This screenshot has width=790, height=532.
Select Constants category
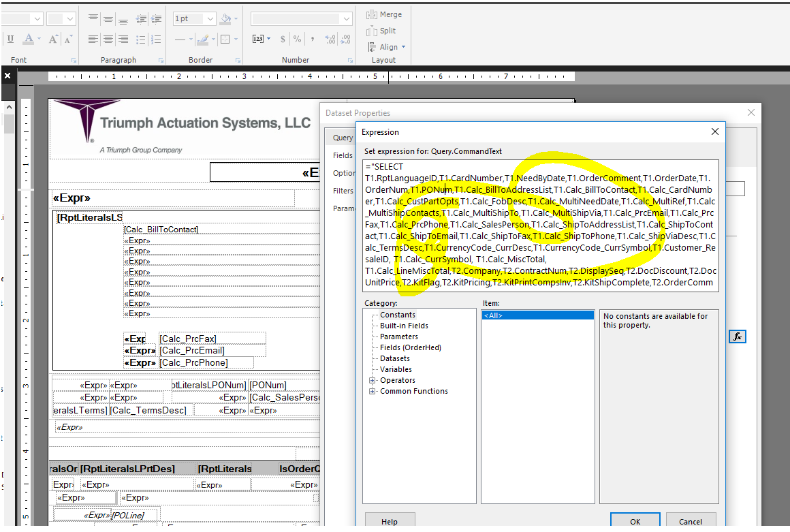click(398, 315)
